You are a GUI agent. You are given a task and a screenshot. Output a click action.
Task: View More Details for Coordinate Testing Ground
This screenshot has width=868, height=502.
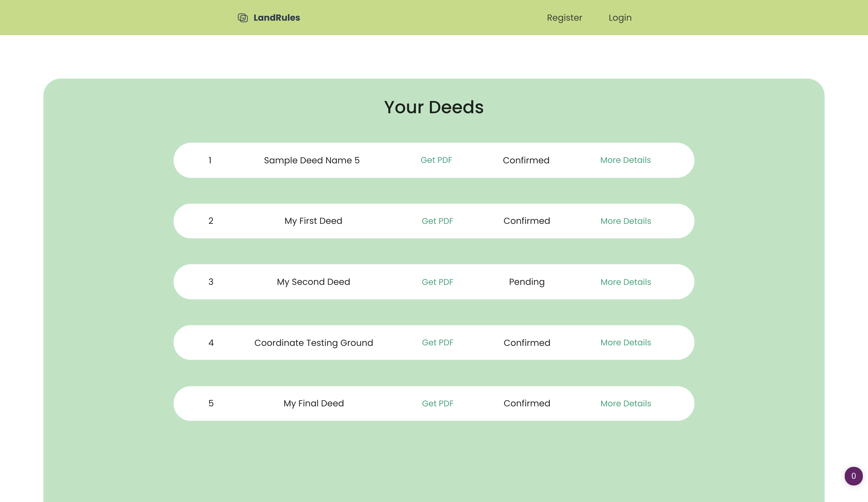[x=625, y=342]
